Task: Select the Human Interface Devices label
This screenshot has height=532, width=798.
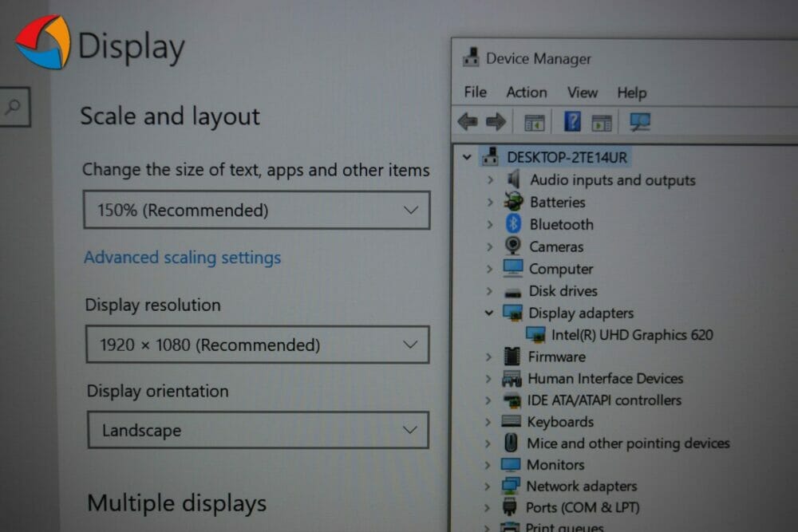Action: pos(605,378)
